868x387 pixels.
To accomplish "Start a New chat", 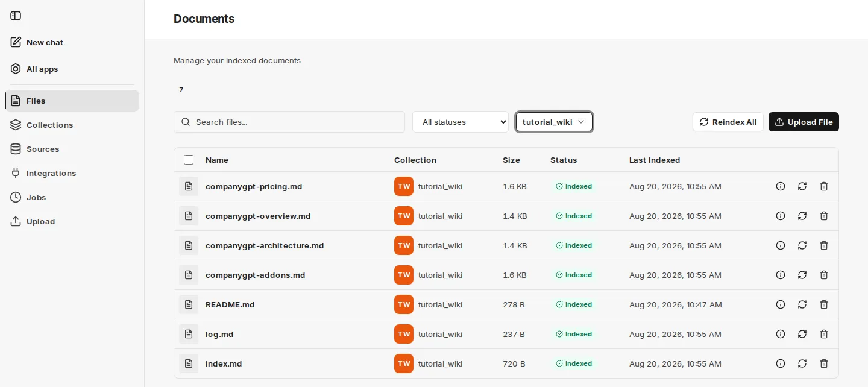I will click(x=72, y=42).
